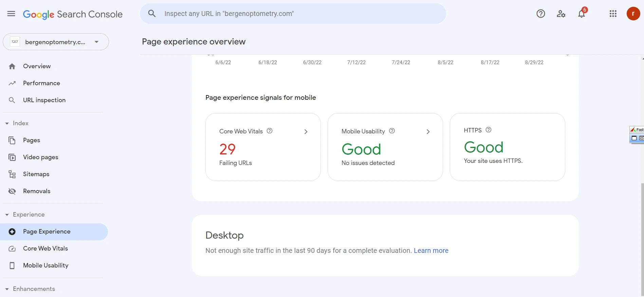Click the Removals crossed-eye icon
This screenshot has width=644, height=297.
point(12,191)
